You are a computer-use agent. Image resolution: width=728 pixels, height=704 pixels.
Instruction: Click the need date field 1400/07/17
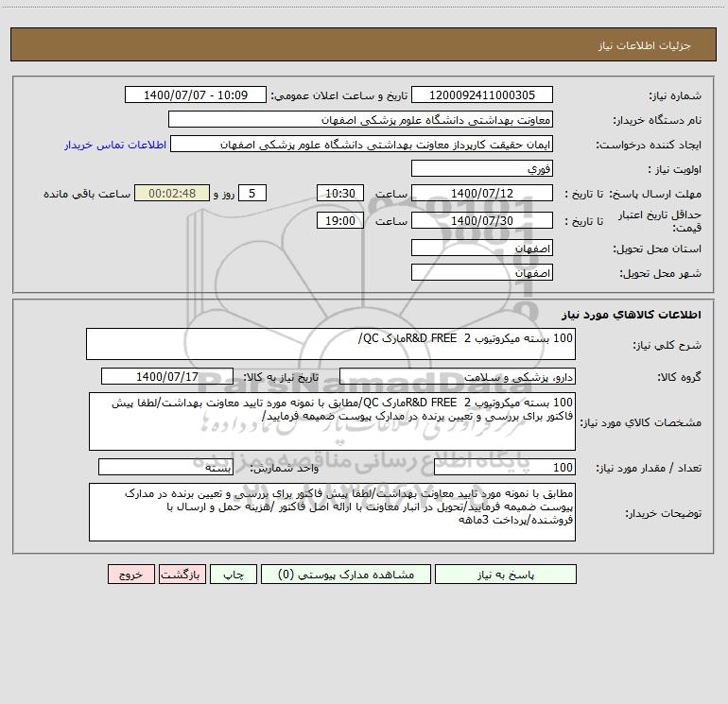[x=167, y=377]
